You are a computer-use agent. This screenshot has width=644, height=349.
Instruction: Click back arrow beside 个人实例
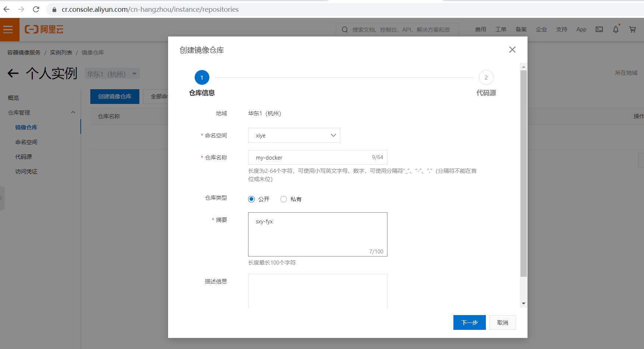tap(13, 73)
